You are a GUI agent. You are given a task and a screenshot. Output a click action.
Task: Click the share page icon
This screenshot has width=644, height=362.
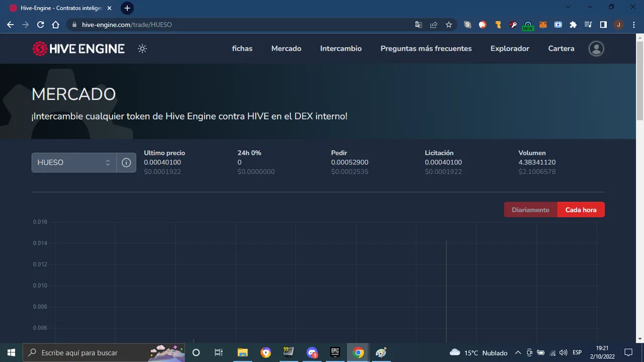pos(434,25)
